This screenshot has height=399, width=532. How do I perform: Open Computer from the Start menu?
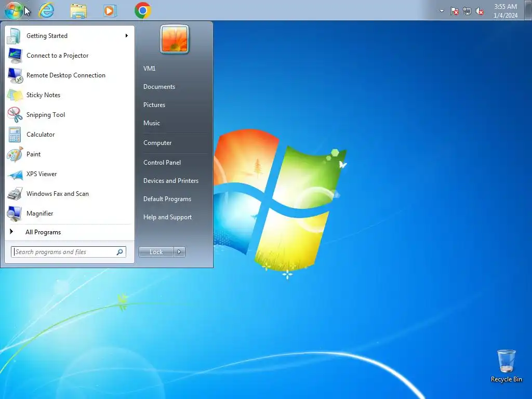pyautogui.click(x=157, y=143)
